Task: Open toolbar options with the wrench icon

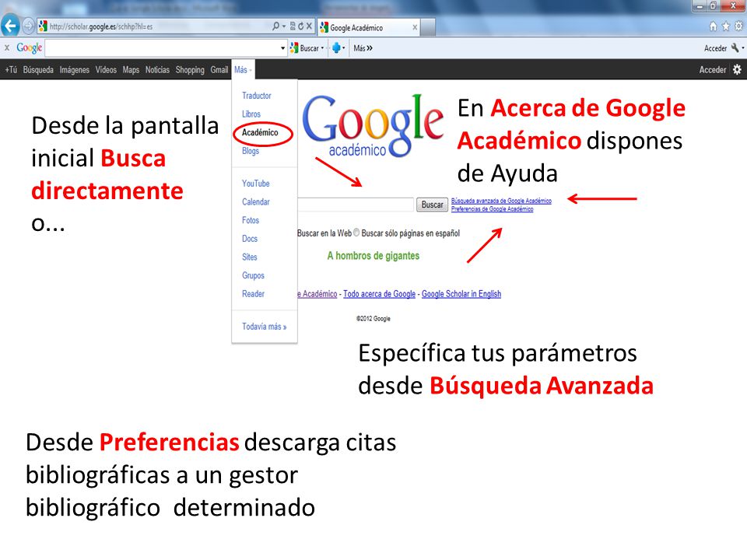Action: coord(735,47)
